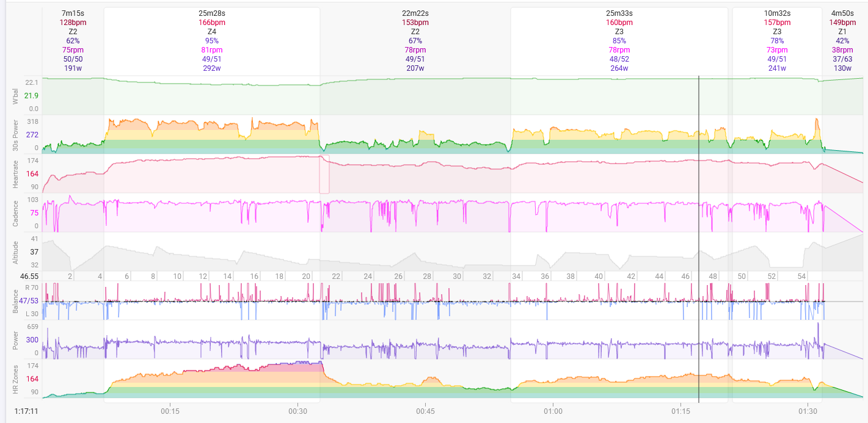Select the 10m32s 157bpm interval header

pyautogui.click(x=777, y=40)
